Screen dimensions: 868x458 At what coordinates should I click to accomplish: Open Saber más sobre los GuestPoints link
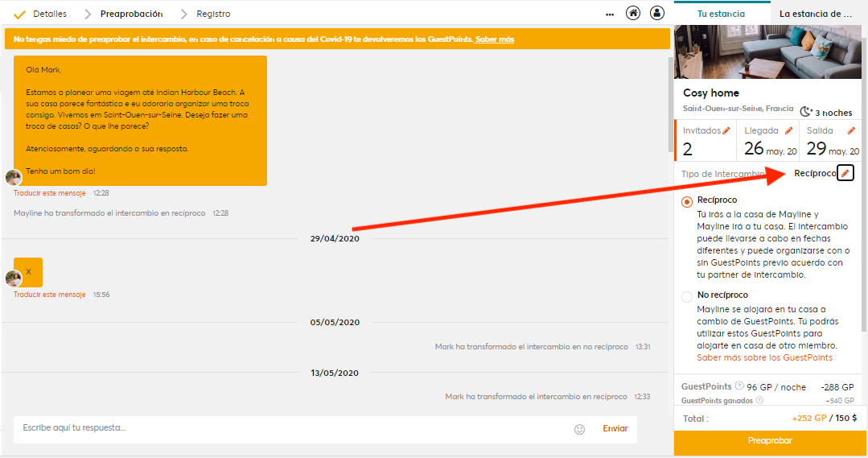(764, 357)
